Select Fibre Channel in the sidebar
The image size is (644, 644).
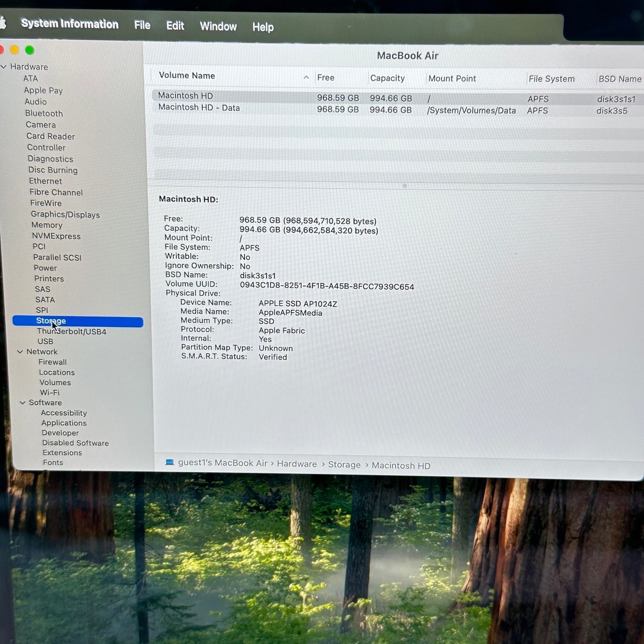coord(56,192)
